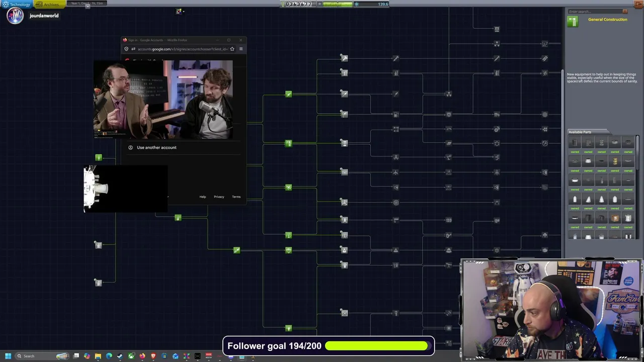Exit the research building via top-right icon
This screenshot has width=644, height=362.
[x=638, y=4]
